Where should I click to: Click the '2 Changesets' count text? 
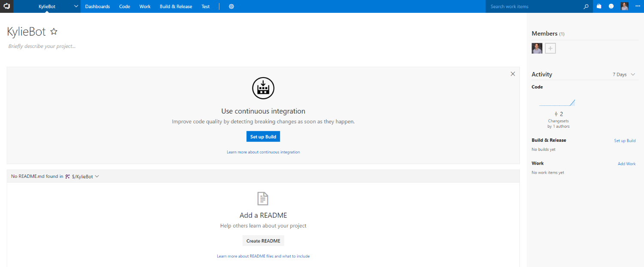pyautogui.click(x=559, y=117)
